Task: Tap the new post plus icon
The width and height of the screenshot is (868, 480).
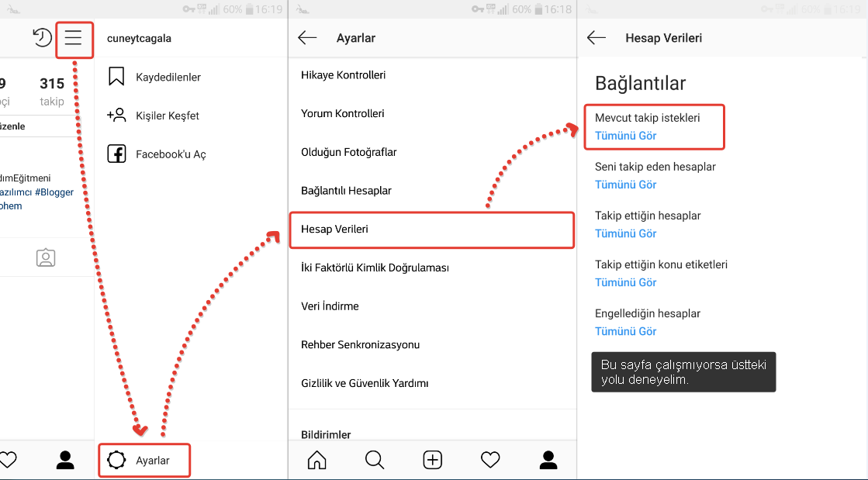Action: (x=432, y=460)
